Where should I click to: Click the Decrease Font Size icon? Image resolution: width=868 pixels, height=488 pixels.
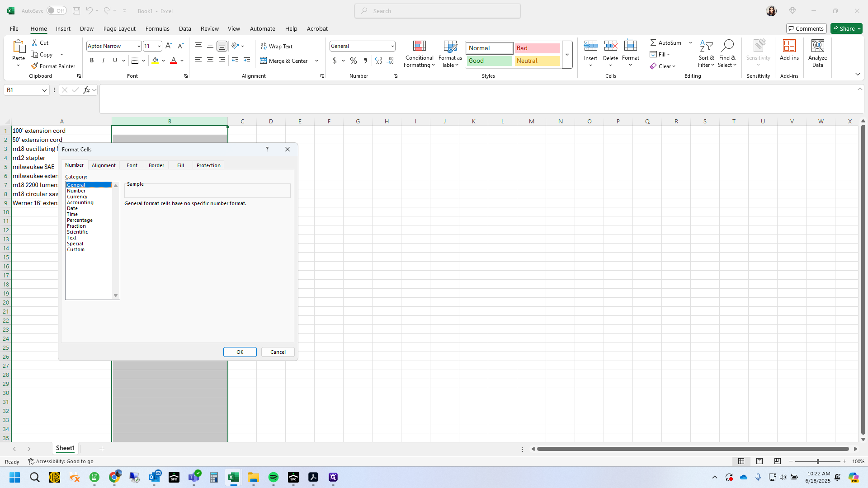180,46
